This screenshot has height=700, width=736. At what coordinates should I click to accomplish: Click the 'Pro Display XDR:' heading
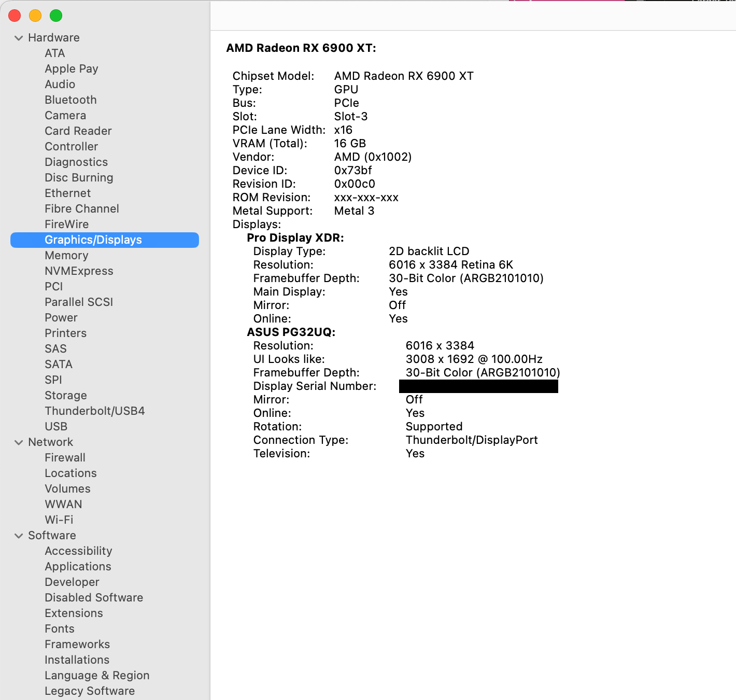[295, 238]
